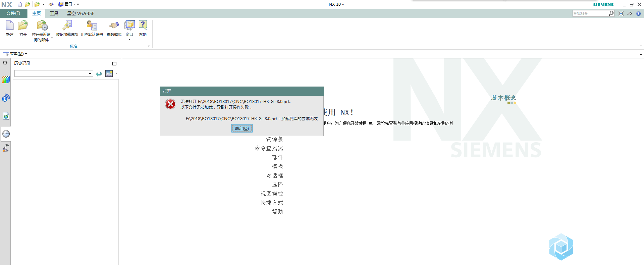Maximize the 历史记录 panel square button

click(x=114, y=63)
